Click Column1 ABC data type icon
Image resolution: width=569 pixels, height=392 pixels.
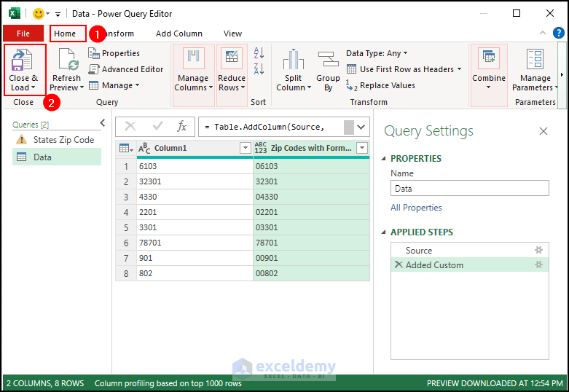[144, 148]
